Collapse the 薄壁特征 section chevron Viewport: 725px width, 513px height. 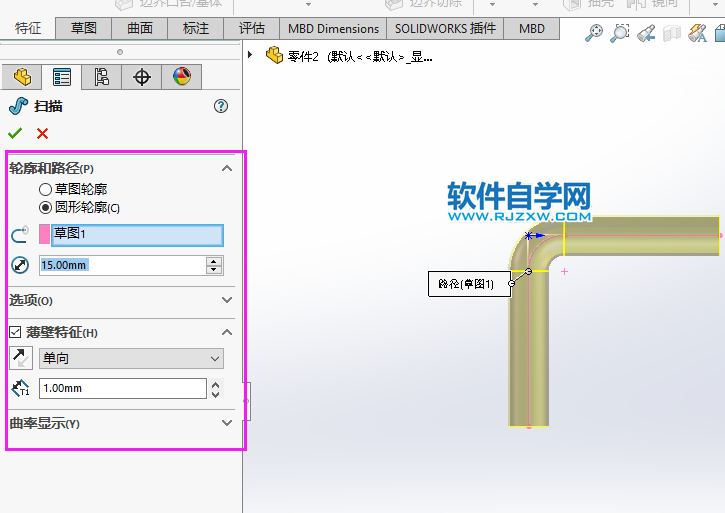coord(227,332)
